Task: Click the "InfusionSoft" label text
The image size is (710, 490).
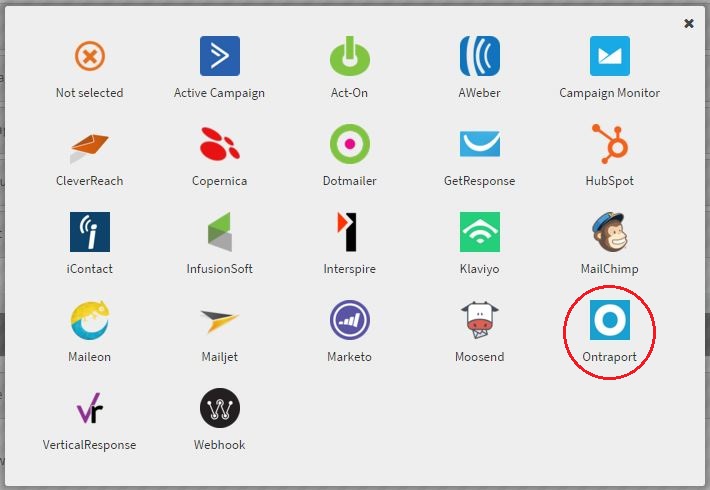Action: (x=220, y=269)
